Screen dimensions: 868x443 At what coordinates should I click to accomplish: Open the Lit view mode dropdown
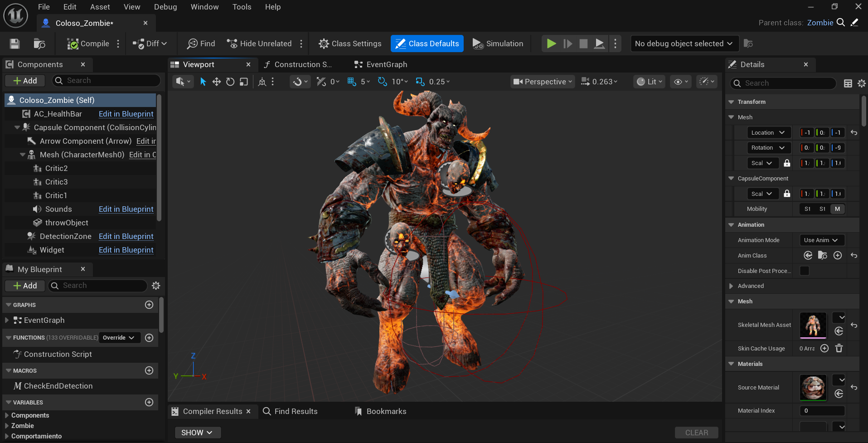point(649,82)
